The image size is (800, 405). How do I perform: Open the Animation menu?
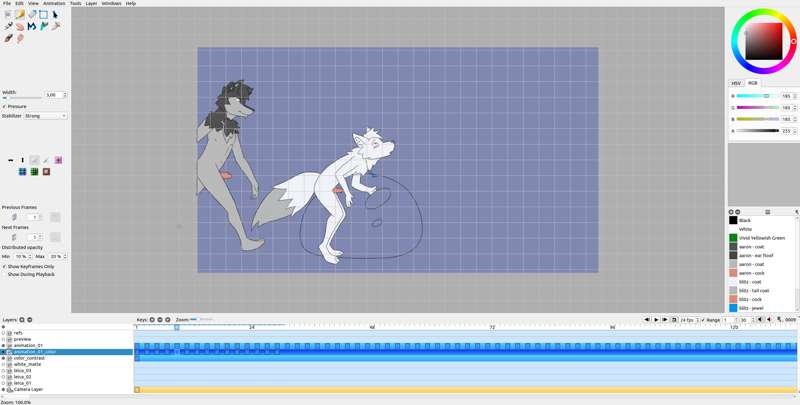pyautogui.click(x=54, y=3)
